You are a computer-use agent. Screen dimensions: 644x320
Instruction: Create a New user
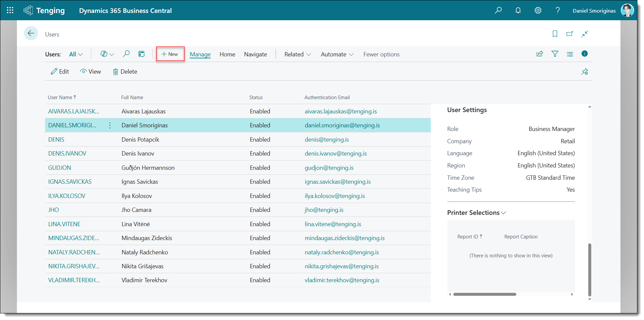[x=170, y=54]
